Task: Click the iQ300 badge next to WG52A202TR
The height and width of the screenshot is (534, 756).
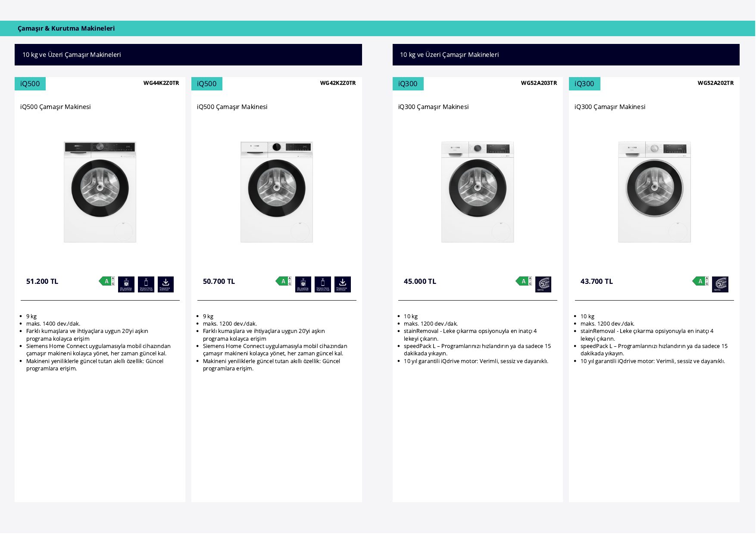Action: [584, 84]
